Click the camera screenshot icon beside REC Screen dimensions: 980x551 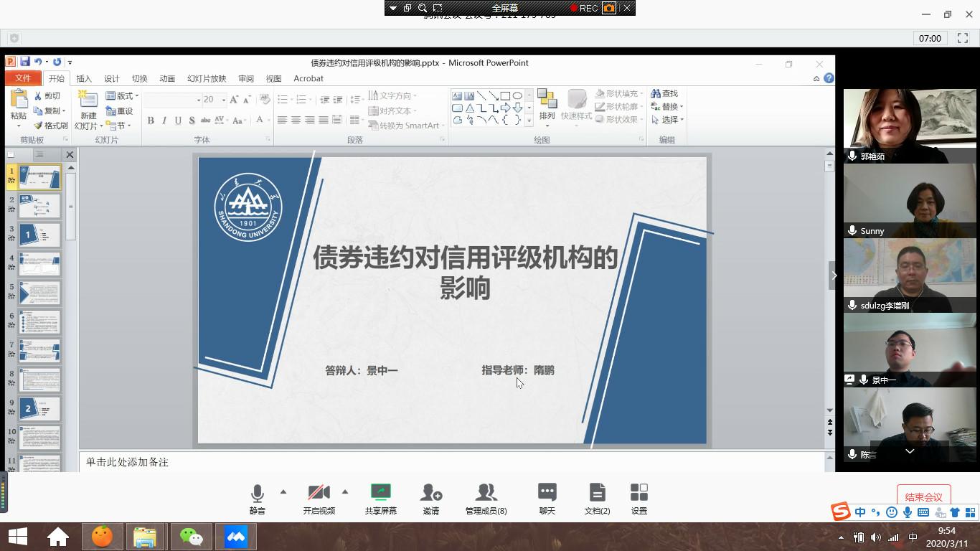[609, 8]
